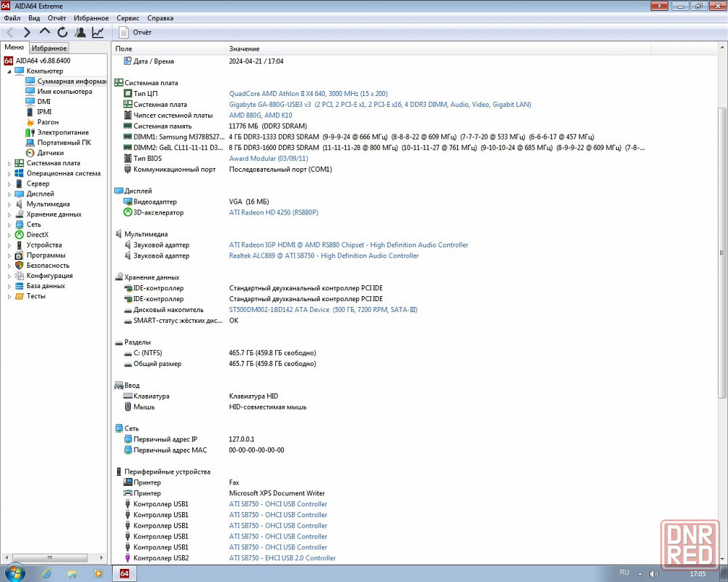This screenshot has width=728, height=582.
Task: Switch to the Избранное tab
Action: coord(49,48)
